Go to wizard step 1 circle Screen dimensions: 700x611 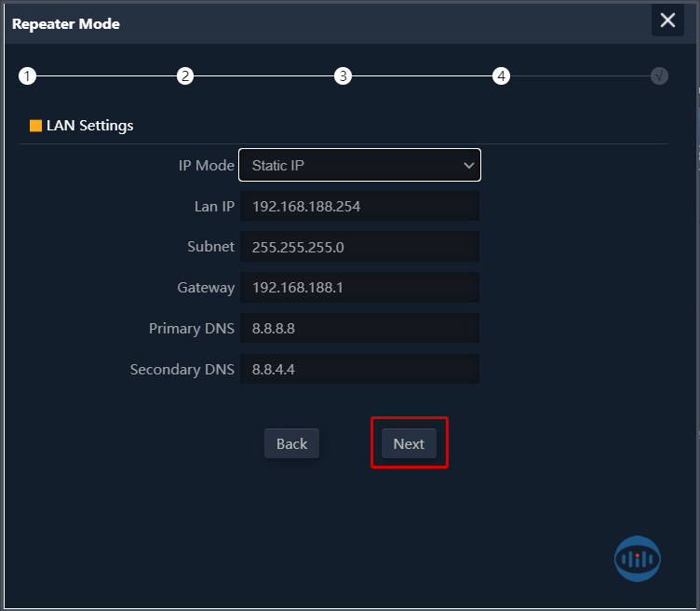click(x=27, y=76)
